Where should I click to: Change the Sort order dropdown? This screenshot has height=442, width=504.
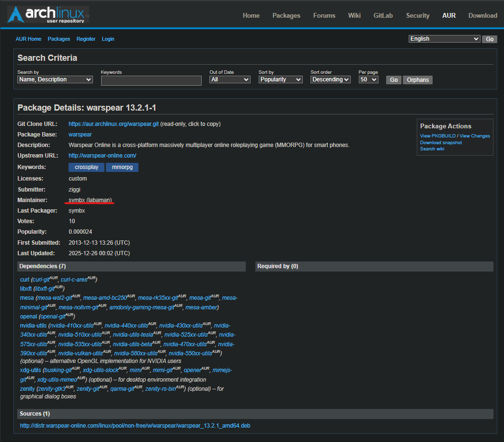click(331, 79)
